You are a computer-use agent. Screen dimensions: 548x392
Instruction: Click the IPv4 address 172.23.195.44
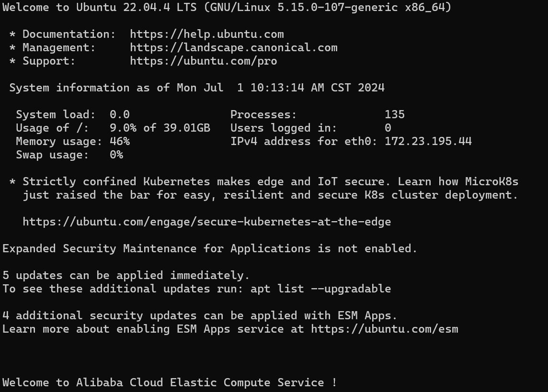click(x=428, y=141)
